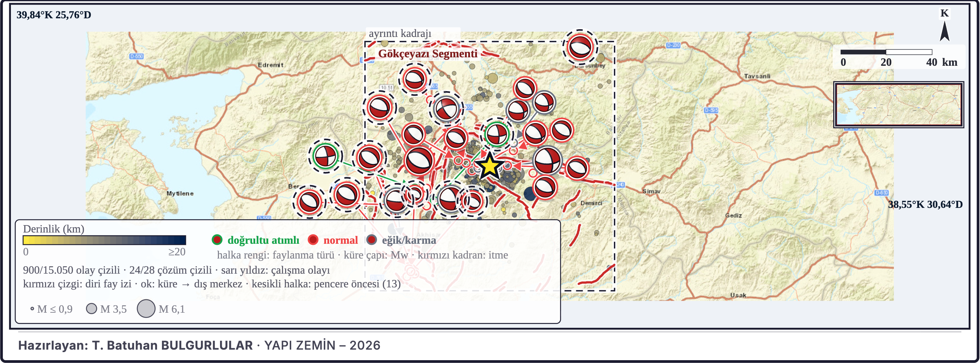This screenshot has width=980, height=363.
Task: Select the westernmost green-ringed strike-slip beachball
Action: pos(325,155)
